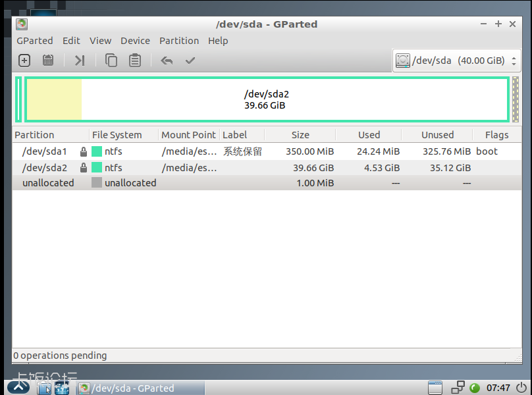
Task: Click the New partition toolbar icon
Action: [x=24, y=61]
